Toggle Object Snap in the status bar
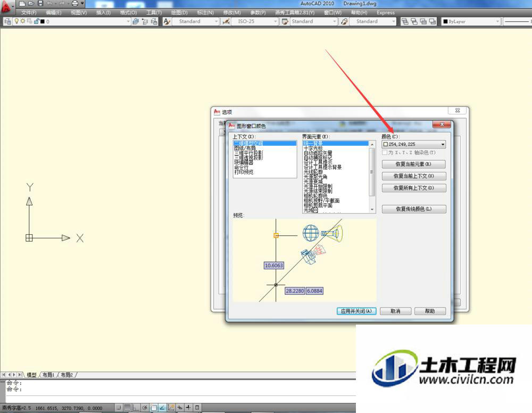The width and height of the screenshot is (532, 413). (x=154, y=408)
